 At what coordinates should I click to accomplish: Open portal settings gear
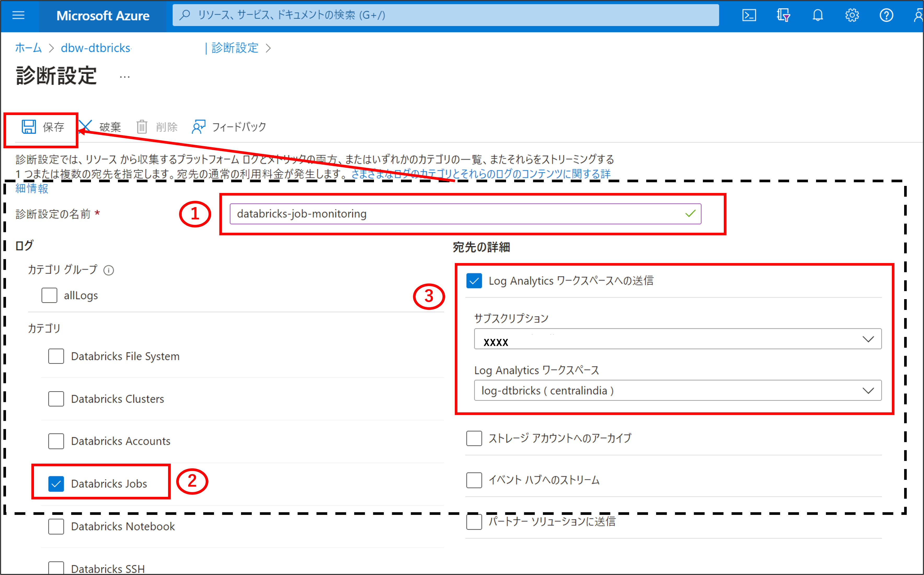tap(852, 15)
